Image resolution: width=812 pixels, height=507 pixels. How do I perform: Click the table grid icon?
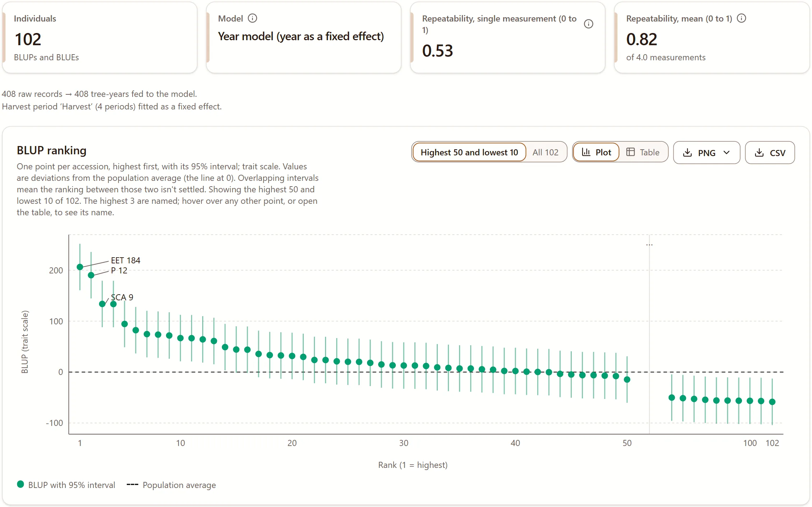(x=630, y=152)
